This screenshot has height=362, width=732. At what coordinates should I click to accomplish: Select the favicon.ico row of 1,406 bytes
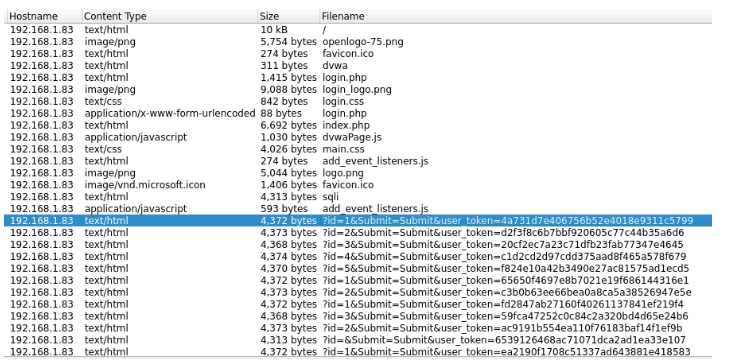coord(358,185)
